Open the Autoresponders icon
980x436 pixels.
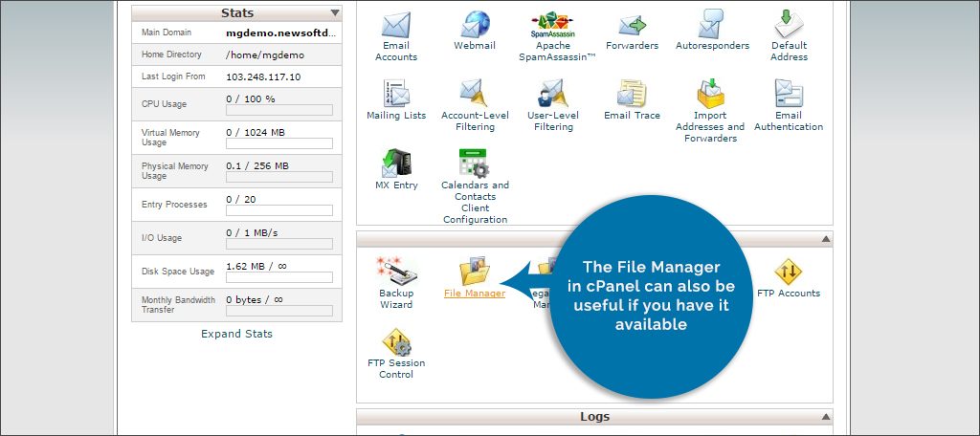(x=712, y=24)
